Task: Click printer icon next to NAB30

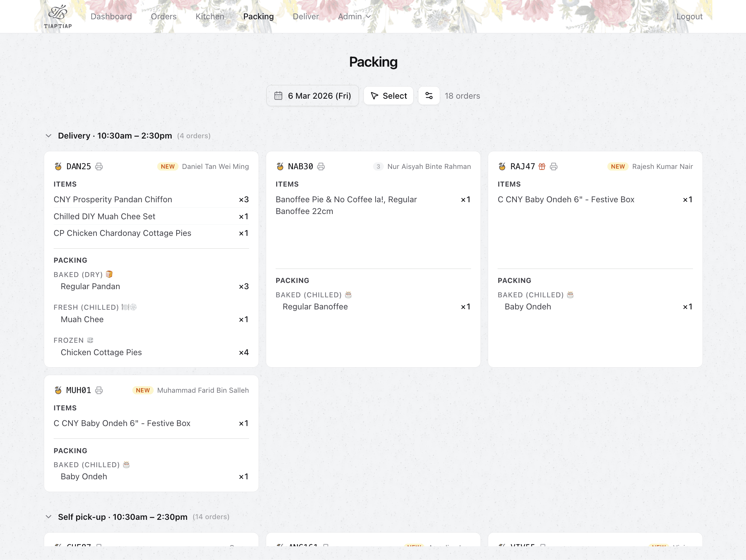Action: [x=321, y=167]
